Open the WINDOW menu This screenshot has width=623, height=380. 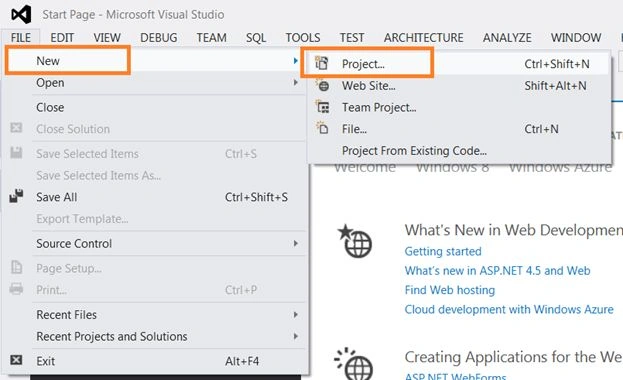click(576, 38)
